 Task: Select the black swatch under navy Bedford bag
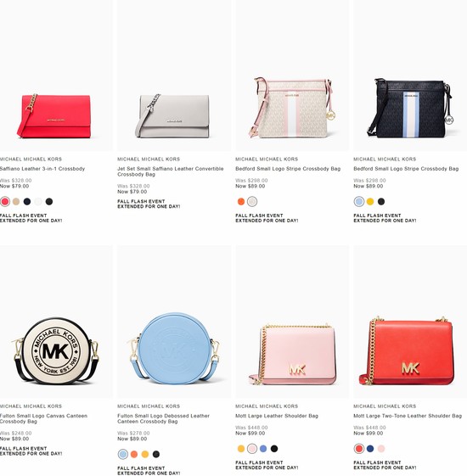(381, 202)
